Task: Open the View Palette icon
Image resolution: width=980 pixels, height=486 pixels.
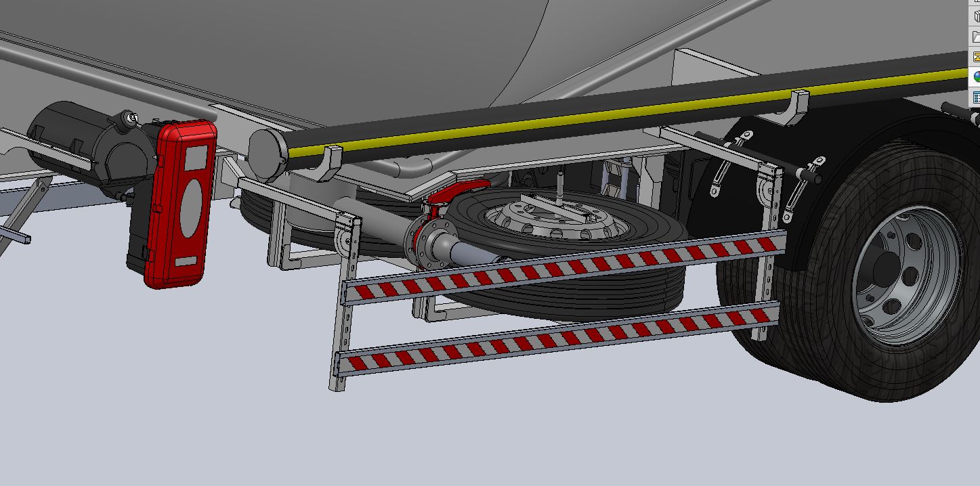Action: (977, 57)
